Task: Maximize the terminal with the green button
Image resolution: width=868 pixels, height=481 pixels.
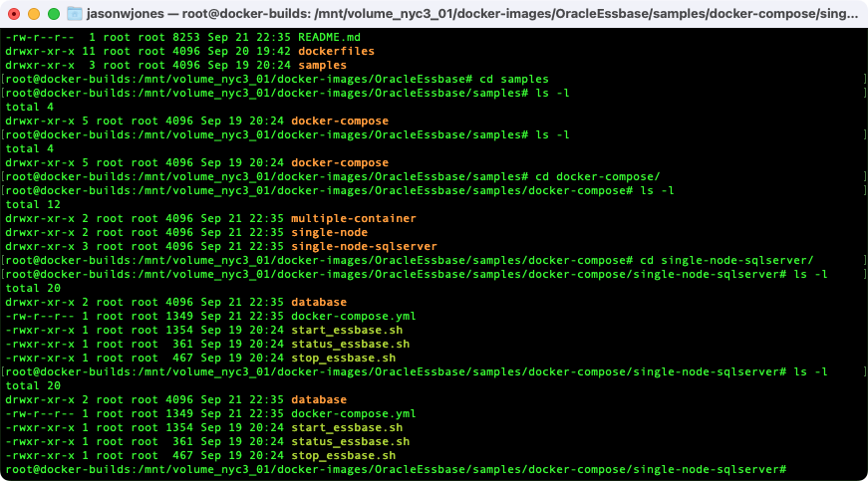Action: pos(54,14)
